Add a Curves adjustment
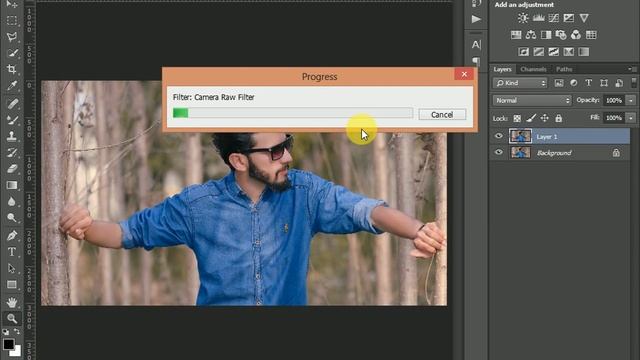Viewport: 640px width, 360px height. pyautogui.click(x=553, y=18)
